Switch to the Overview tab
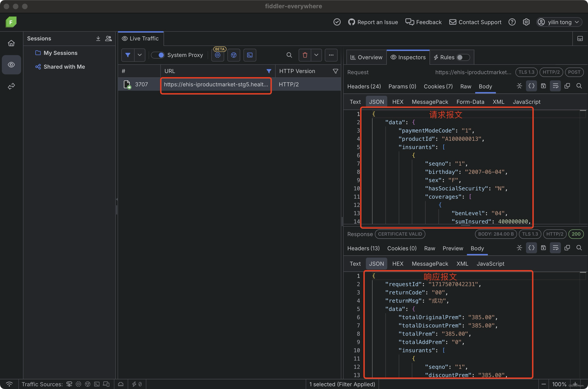This screenshot has height=389, width=588. coord(366,57)
